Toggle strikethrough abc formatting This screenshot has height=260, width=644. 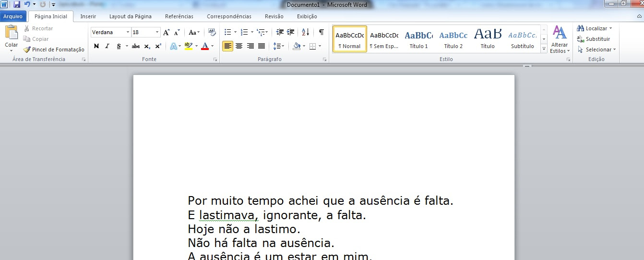(136, 46)
